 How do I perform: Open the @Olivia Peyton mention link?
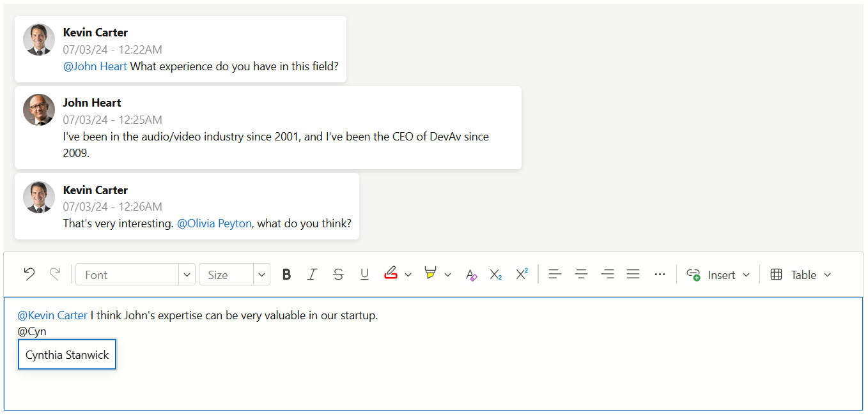[214, 223]
